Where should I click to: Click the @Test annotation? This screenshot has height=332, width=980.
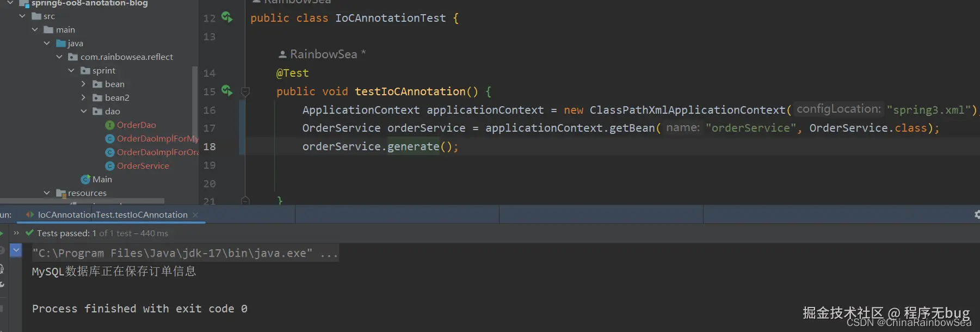[293, 73]
